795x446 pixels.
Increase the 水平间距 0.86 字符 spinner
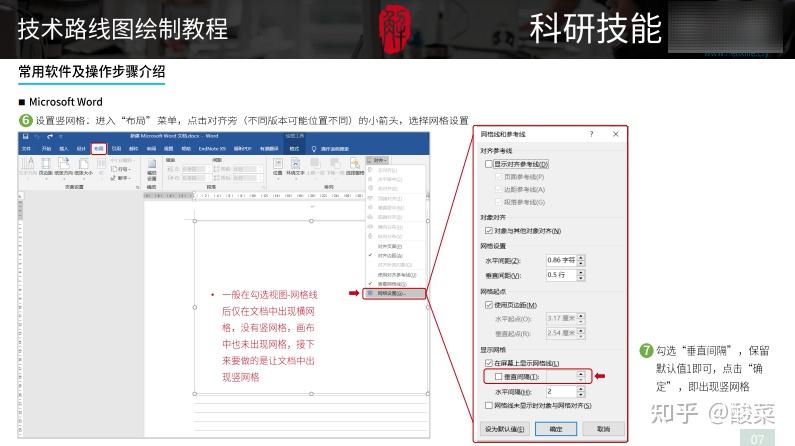[x=581, y=257]
